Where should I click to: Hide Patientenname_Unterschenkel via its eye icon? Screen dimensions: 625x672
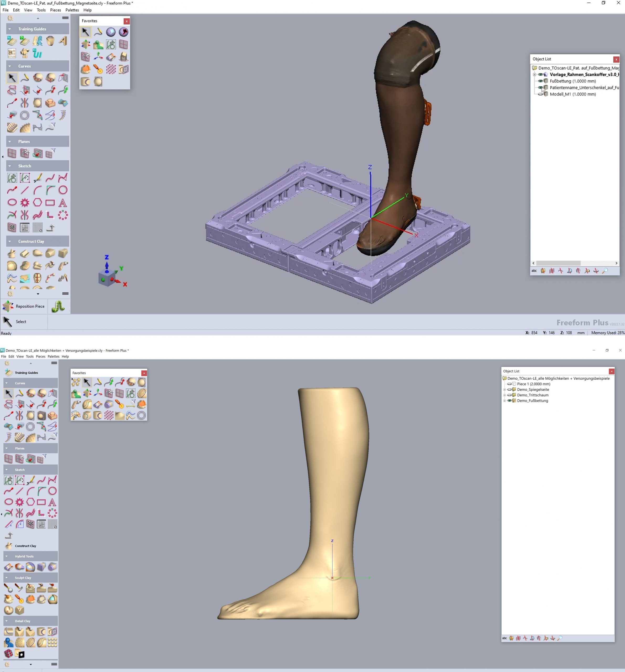(x=540, y=88)
